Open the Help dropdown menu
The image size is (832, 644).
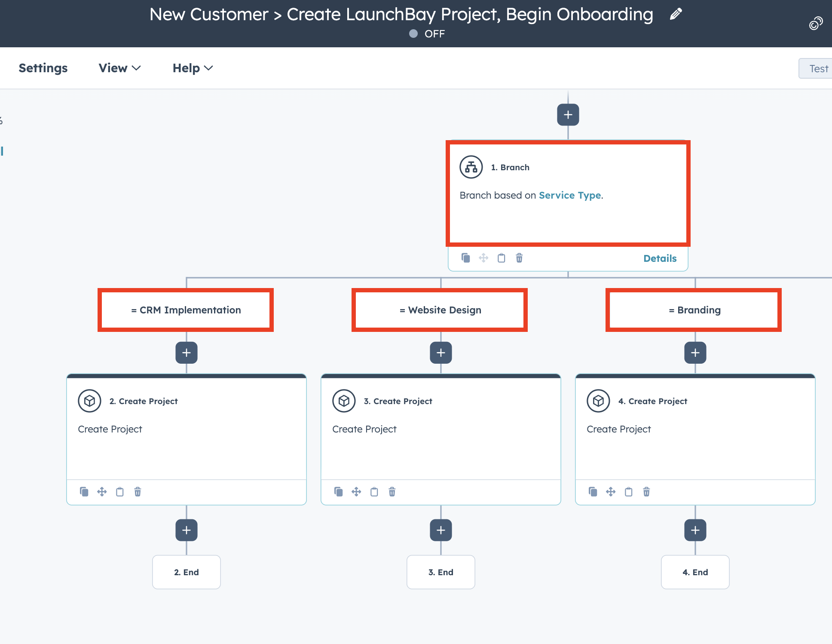click(193, 68)
